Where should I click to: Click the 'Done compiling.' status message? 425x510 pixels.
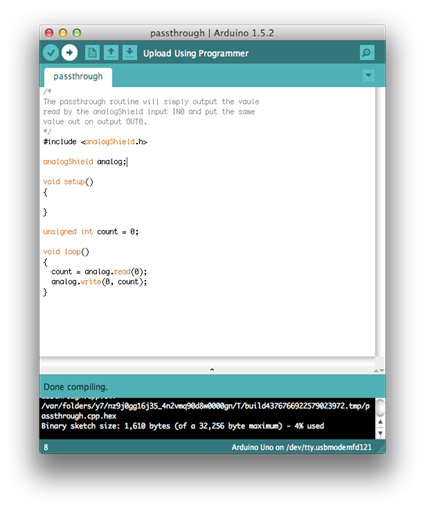[76, 387]
